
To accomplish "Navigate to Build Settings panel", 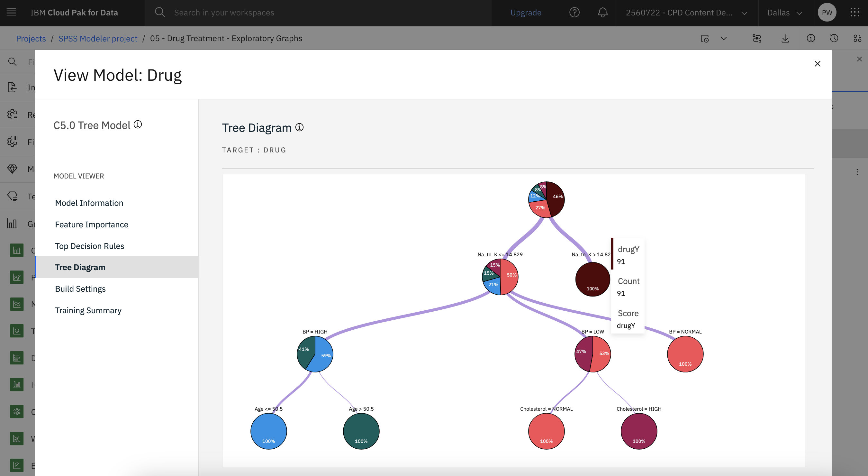I will [80, 288].
